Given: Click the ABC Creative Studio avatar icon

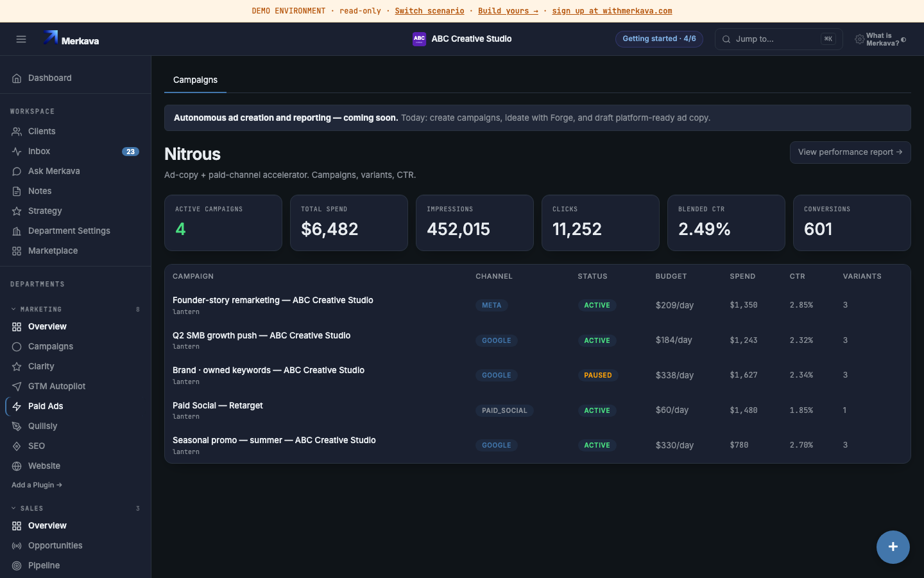Looking at the screenshot, I should click(419, 39).
